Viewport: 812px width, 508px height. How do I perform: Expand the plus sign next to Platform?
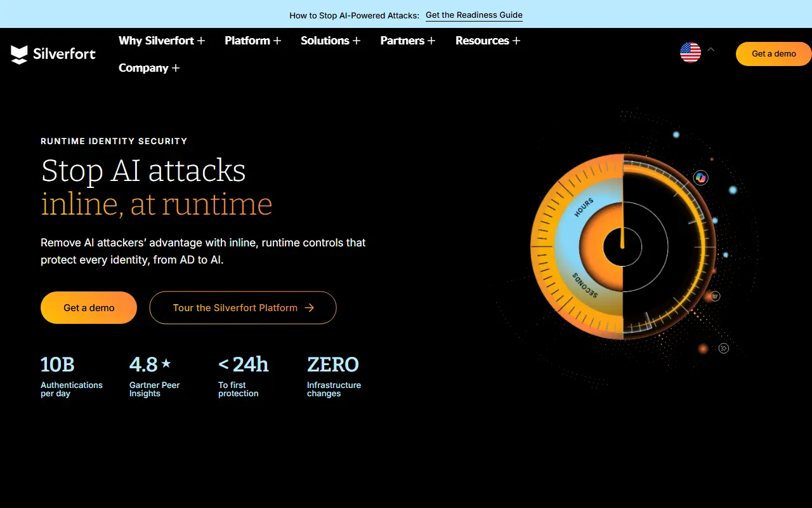pos(277,41)
